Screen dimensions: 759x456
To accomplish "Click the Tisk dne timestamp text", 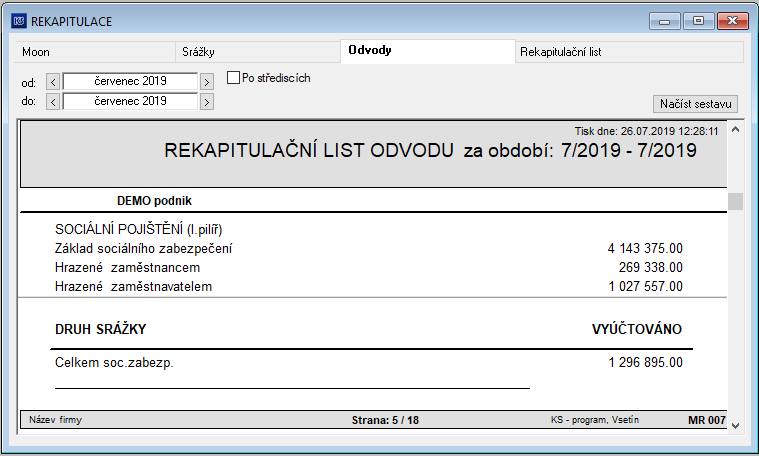I will (x=647, y=131).
